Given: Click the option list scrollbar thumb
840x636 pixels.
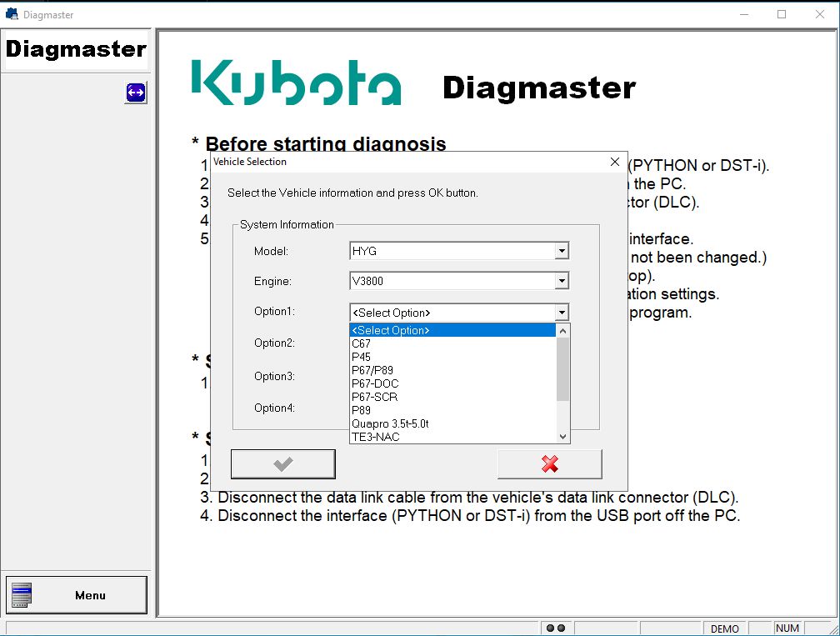Looking at the screenshot, I should [562, 369].
